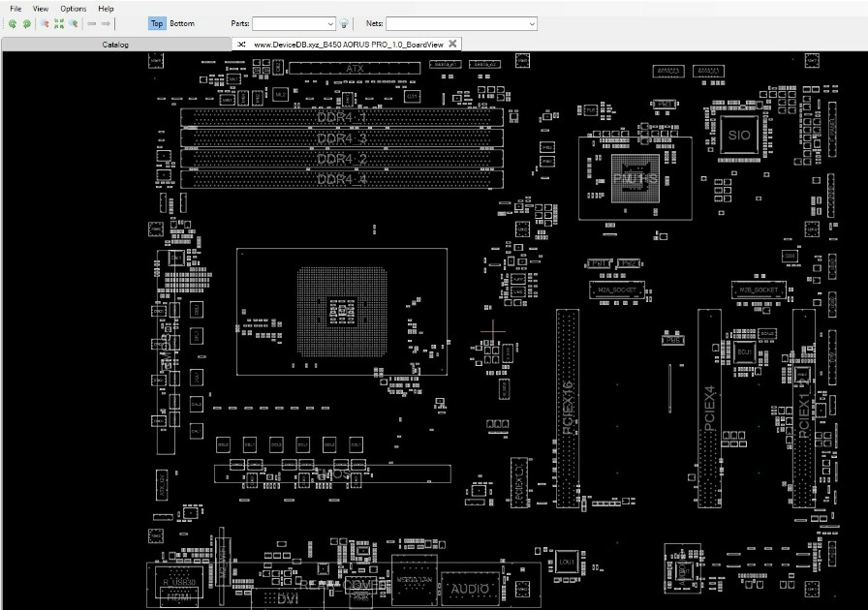Close the B450 AORUS PRO BoardView tab
The image size is (868, 610).
[452, 44]
